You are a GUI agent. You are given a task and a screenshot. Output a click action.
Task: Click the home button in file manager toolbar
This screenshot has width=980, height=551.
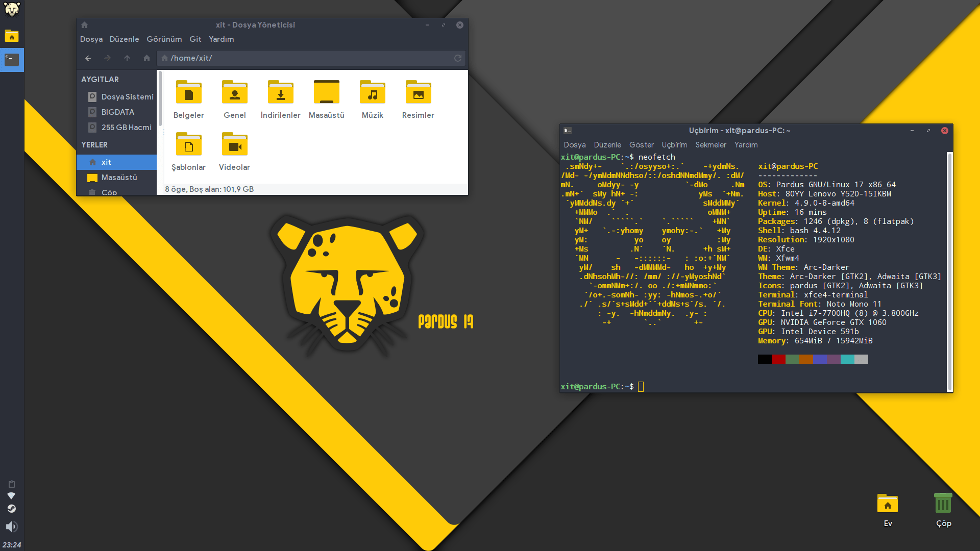(146, 58)
